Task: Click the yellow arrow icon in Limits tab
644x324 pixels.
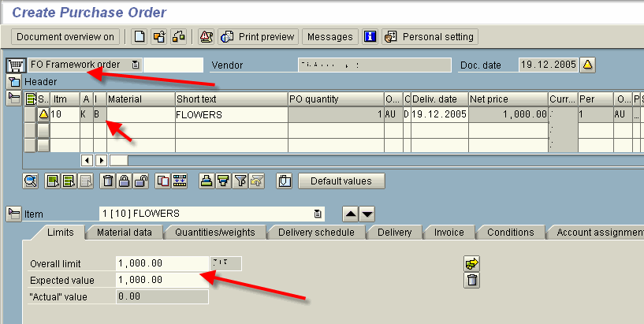Action: coord(472,263)
